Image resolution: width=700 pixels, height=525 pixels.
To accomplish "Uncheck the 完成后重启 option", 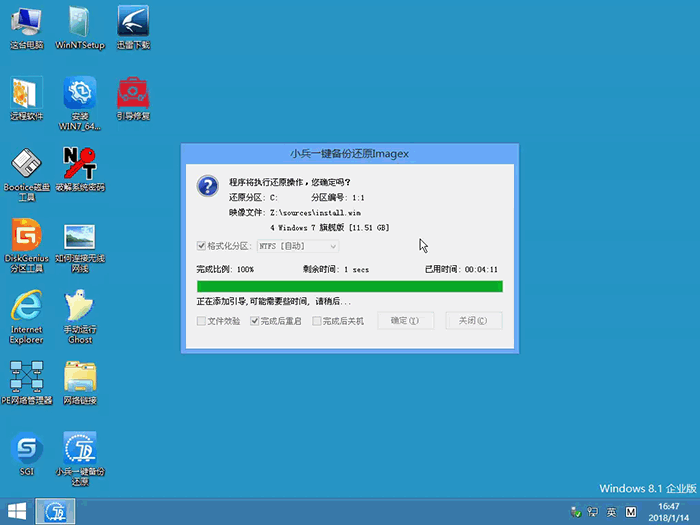I will coord(254,321).
